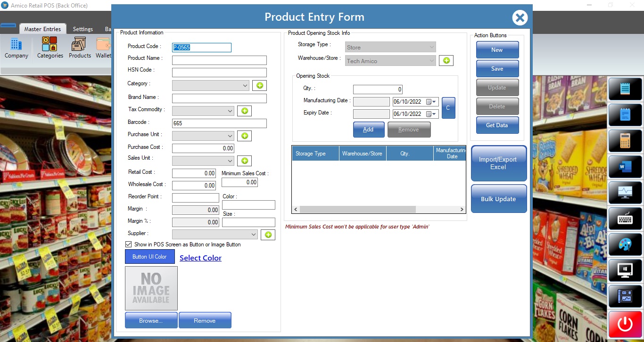Image resolution: width=644 pixels, height=342 pixels.
Task: Expand the Category dropdown
Action: coord(245,86)
